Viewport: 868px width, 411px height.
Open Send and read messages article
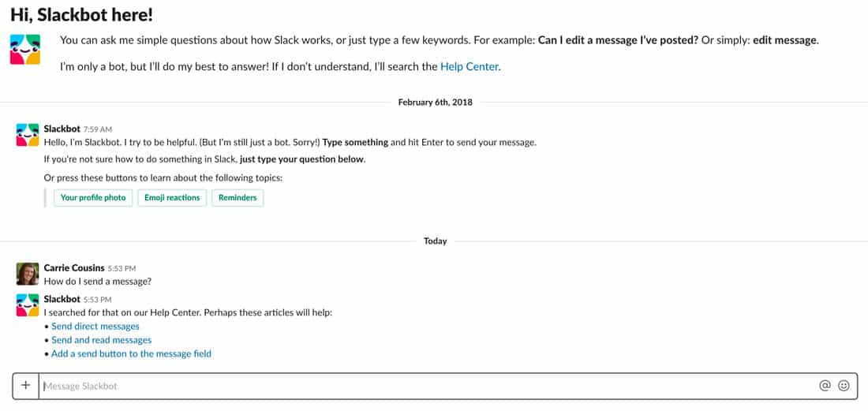(101, 340)
